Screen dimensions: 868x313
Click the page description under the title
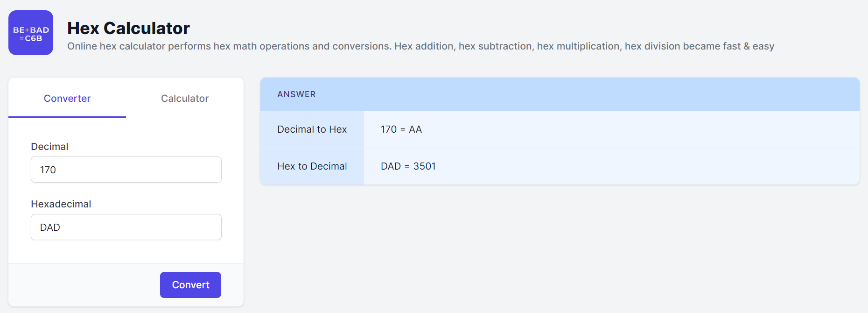(420, 46)
